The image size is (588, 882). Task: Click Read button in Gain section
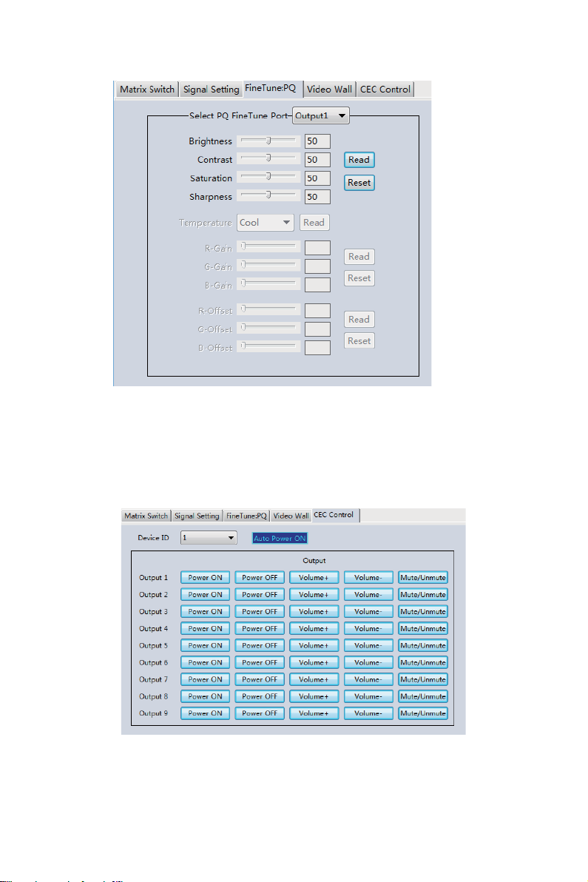click(359, 257)
